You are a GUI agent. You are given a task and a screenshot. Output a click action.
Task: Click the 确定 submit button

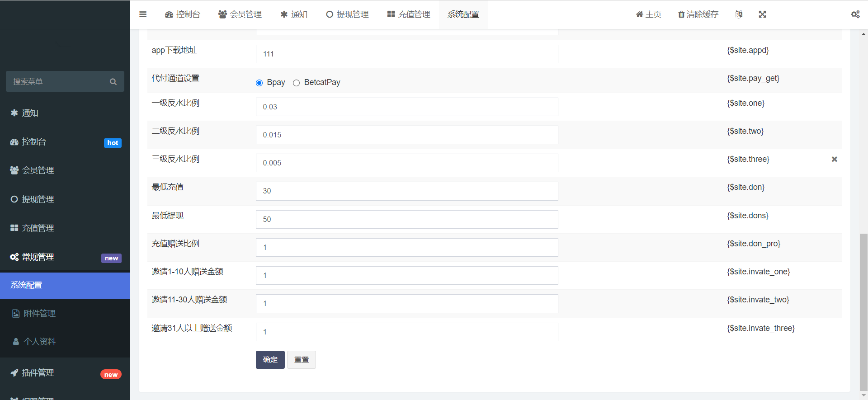[270, 360]
